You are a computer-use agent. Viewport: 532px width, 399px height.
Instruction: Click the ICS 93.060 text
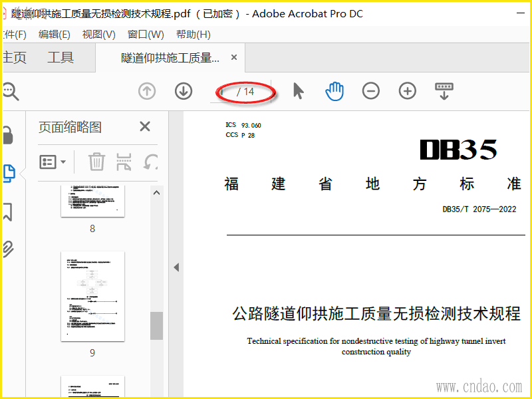coord(243,125)
